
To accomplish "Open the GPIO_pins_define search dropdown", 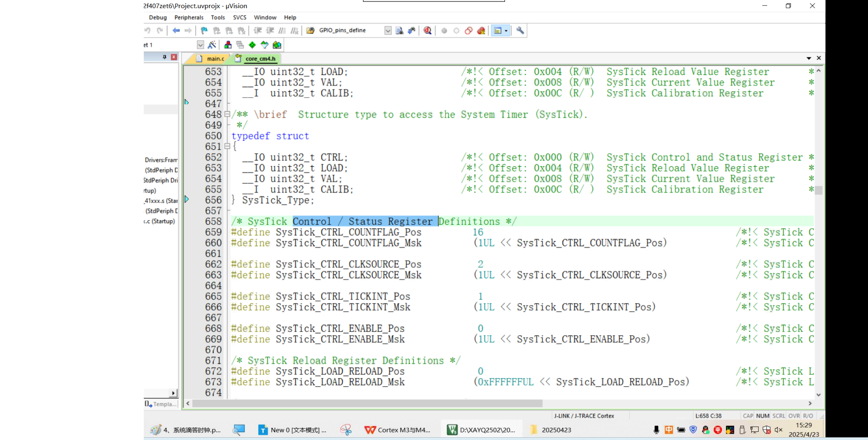I will [x=387, y=30].
